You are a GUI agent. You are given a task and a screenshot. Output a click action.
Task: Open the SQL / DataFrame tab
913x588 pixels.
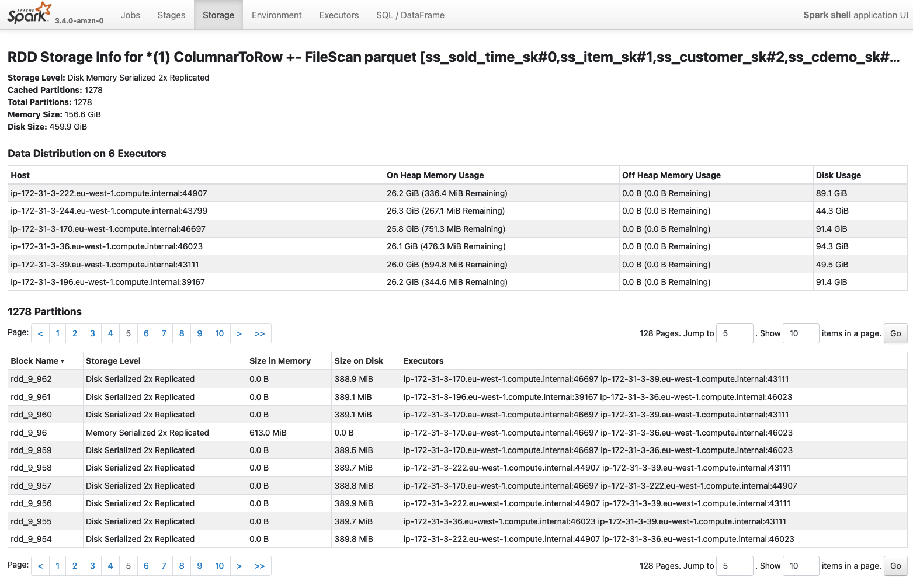(x=410, y=15)
